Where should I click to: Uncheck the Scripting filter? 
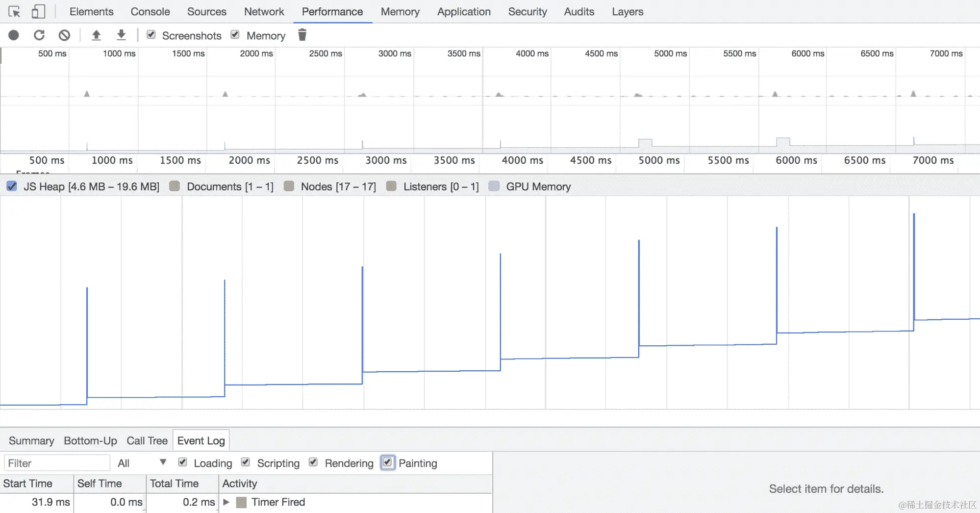coord(246,462)
